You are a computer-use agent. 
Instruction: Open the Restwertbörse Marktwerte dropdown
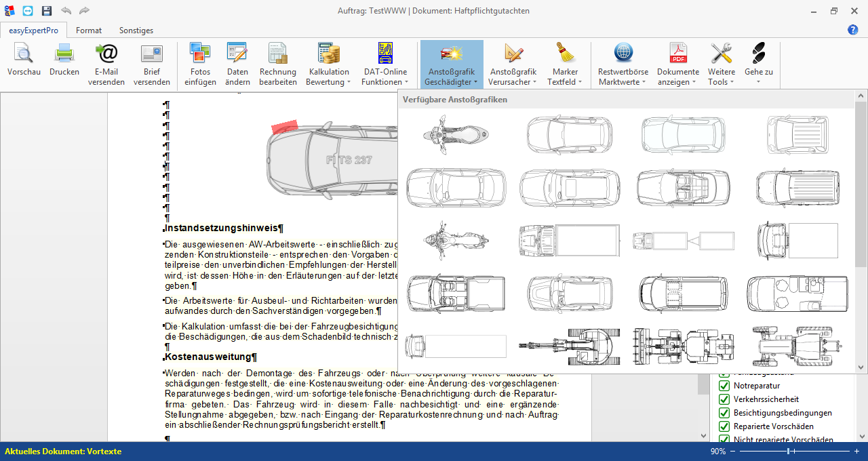tap(623, 64)
